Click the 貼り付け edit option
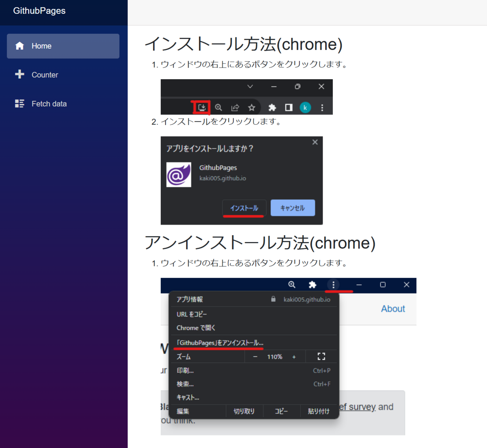 (319, 411)
